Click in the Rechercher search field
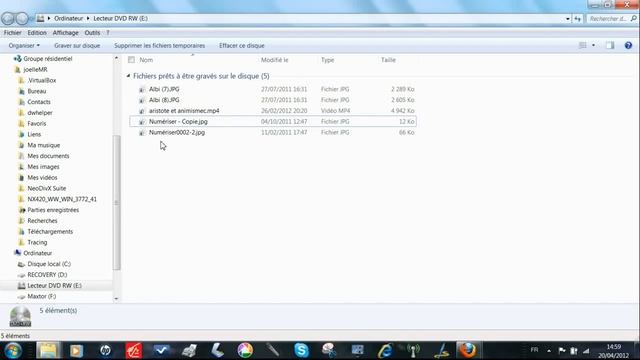Image resolution: width=640 pixels, height=360 pixels. 608,18
